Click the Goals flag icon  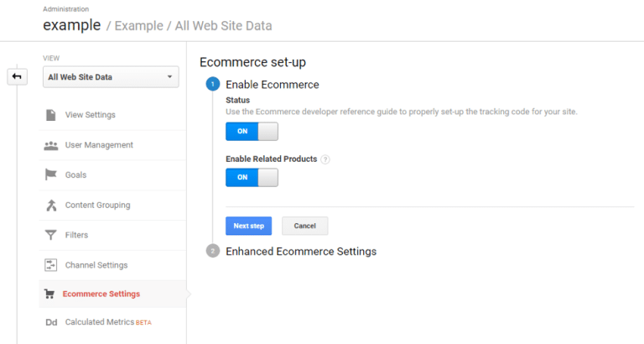50,175
